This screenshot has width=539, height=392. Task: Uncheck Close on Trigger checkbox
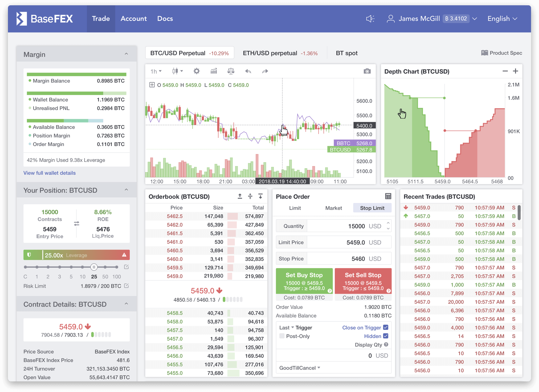point(386,327)
